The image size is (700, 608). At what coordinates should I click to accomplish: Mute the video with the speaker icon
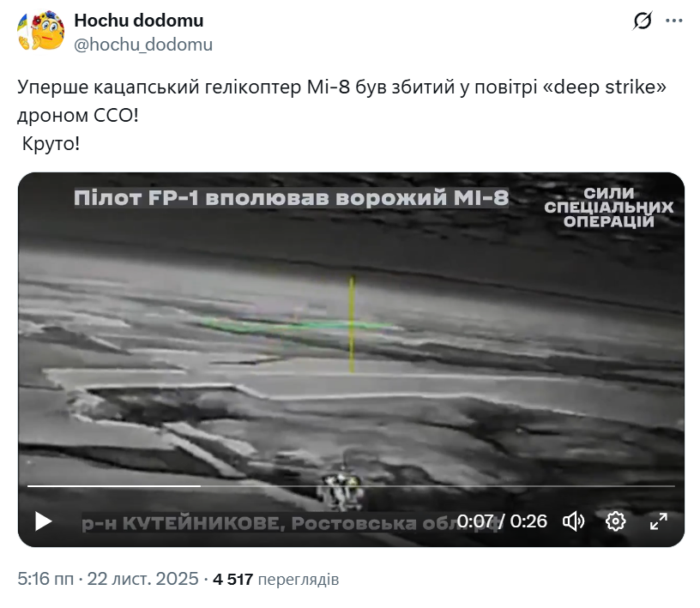click(573, 521)
